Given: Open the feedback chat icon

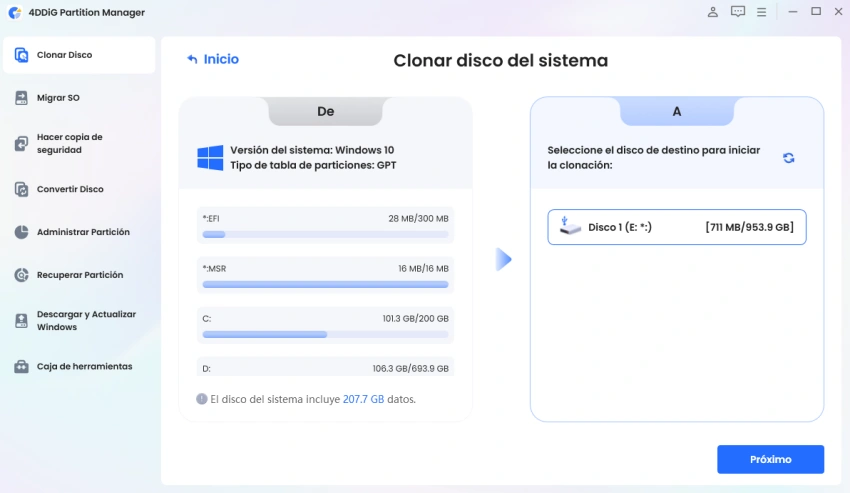Looking at the screenshot, I should 737,12.
